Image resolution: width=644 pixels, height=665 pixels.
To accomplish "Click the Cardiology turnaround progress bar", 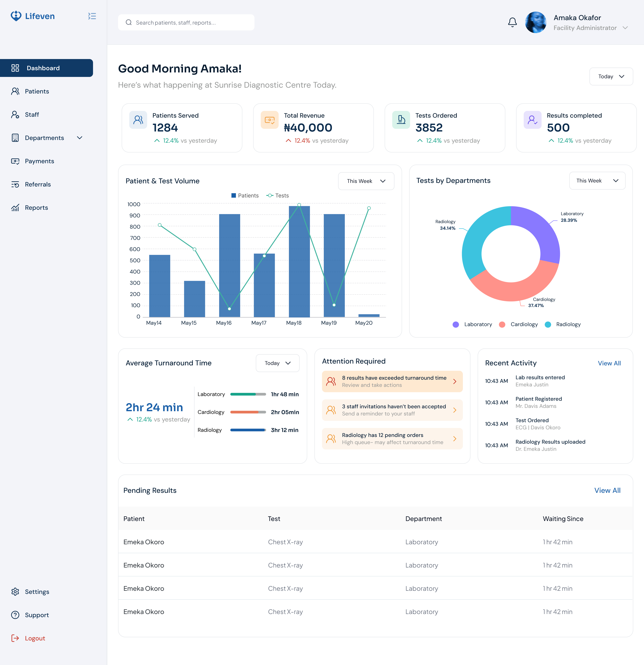I will click(x=248, y=412).
